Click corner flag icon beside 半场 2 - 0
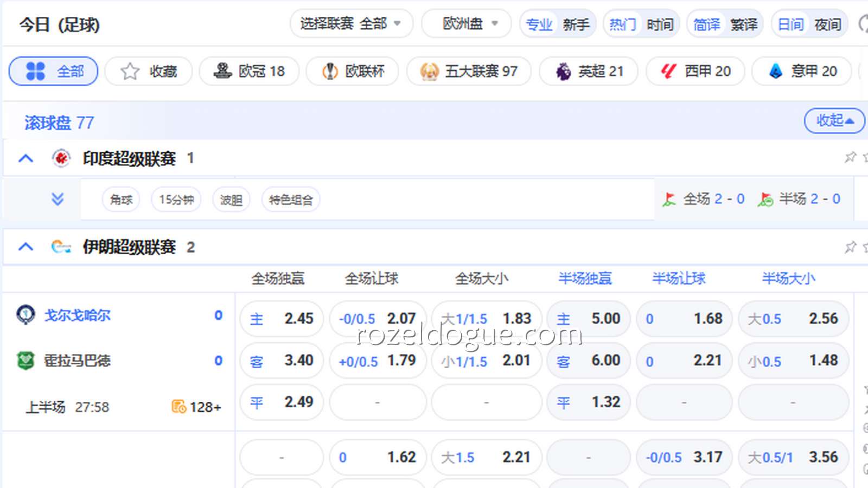Screen dimensions: 868x488 click(765, 200)
